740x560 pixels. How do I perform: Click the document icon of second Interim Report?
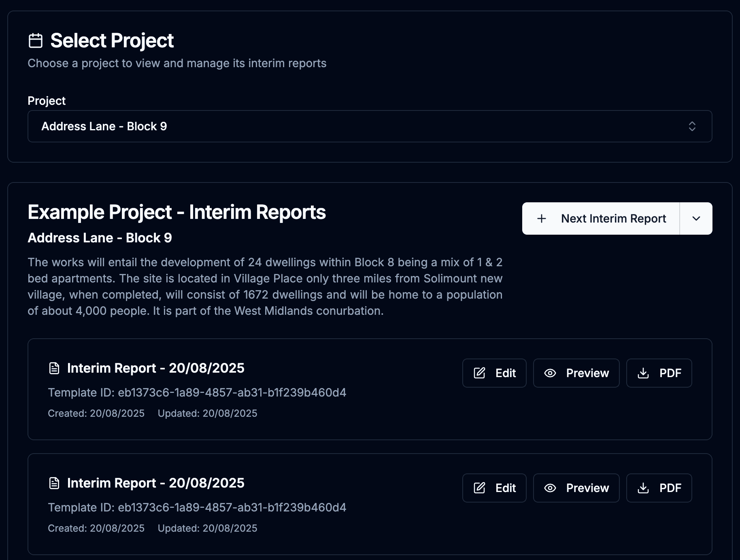[x=54, y=483]
